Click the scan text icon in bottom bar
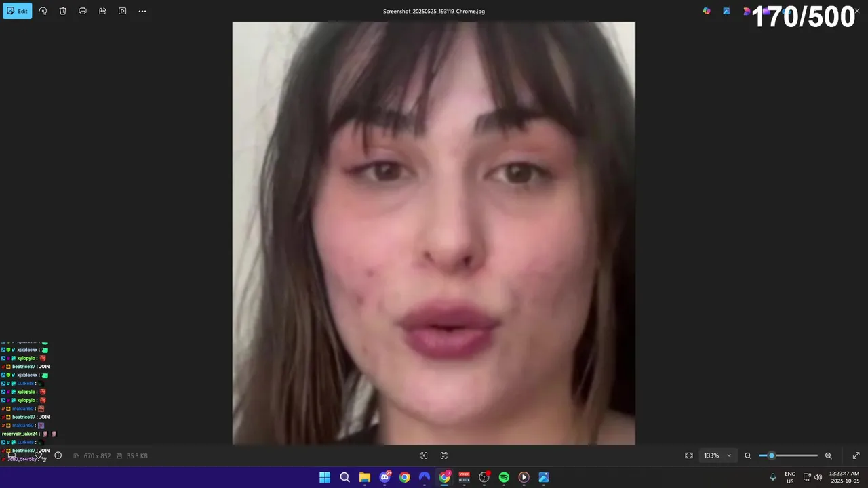This screenshot has height=488, width=868. 444,455
